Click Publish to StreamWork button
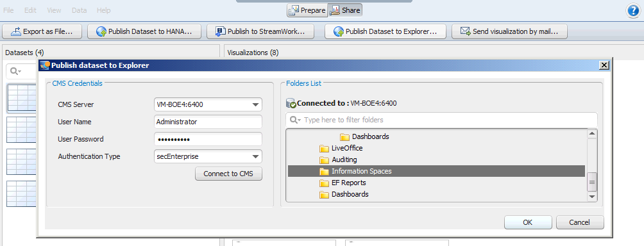 point(260,31)
